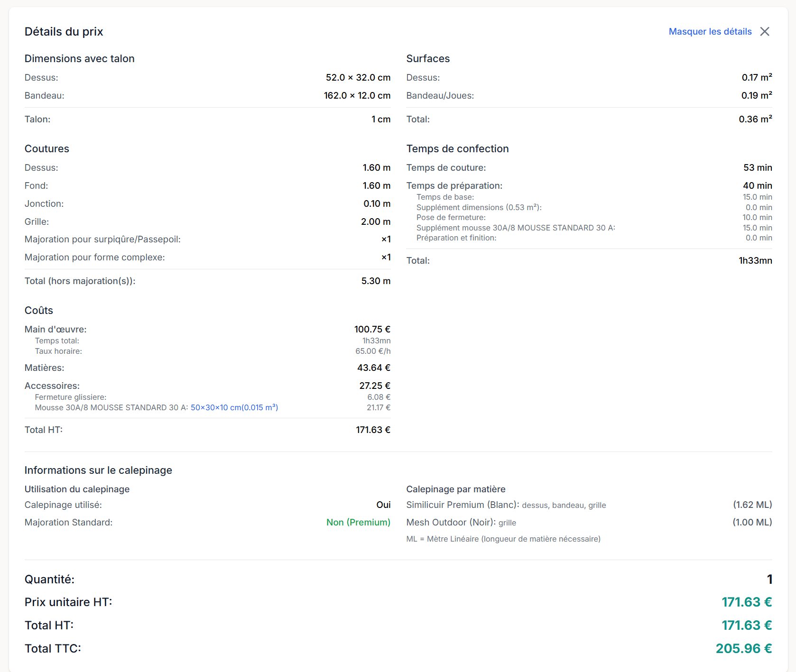Select the Temps de couture value 53 min
This screenshot has height=672, width=796.
click(757, 167)
